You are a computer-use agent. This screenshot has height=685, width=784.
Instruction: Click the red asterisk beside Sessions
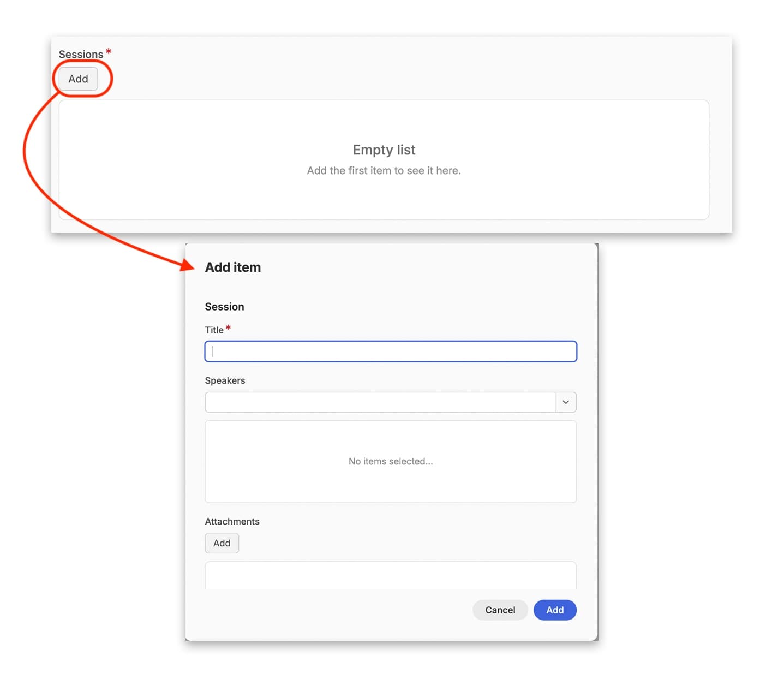click(x=109, y=51)
